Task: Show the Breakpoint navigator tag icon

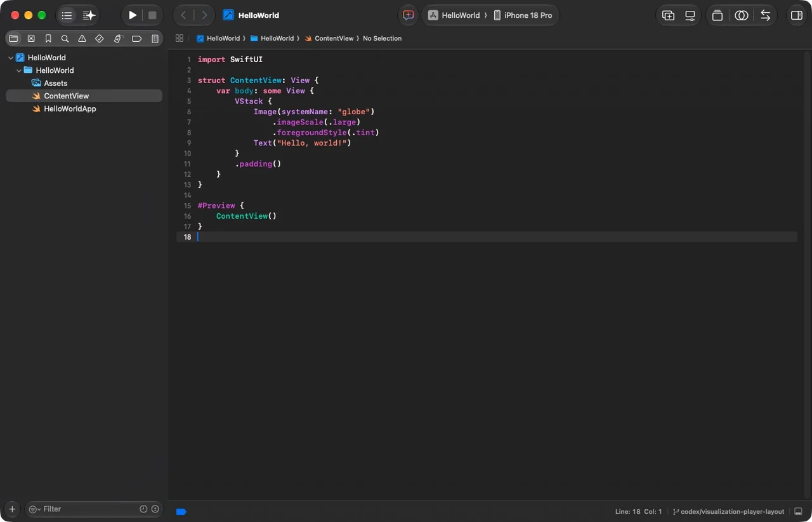Action: (x=136, y=39)
